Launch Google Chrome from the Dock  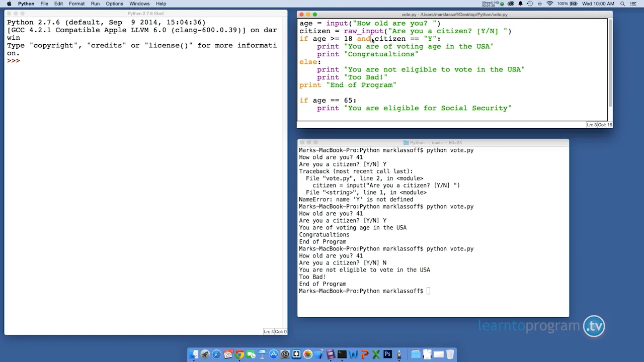tap(239, 354)
